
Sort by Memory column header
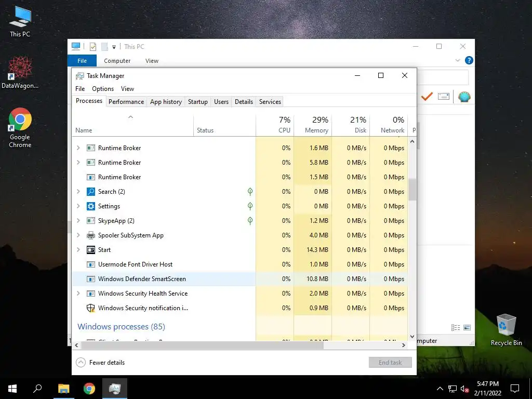[x=313, y=125]
